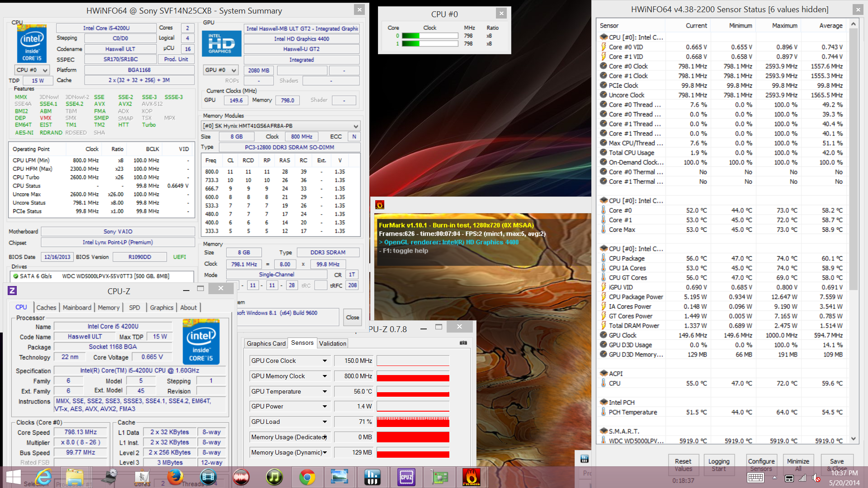Screen dimensions: 868x488
Task: Launch Firefox from the taskbar
Action: click(175, 477)
